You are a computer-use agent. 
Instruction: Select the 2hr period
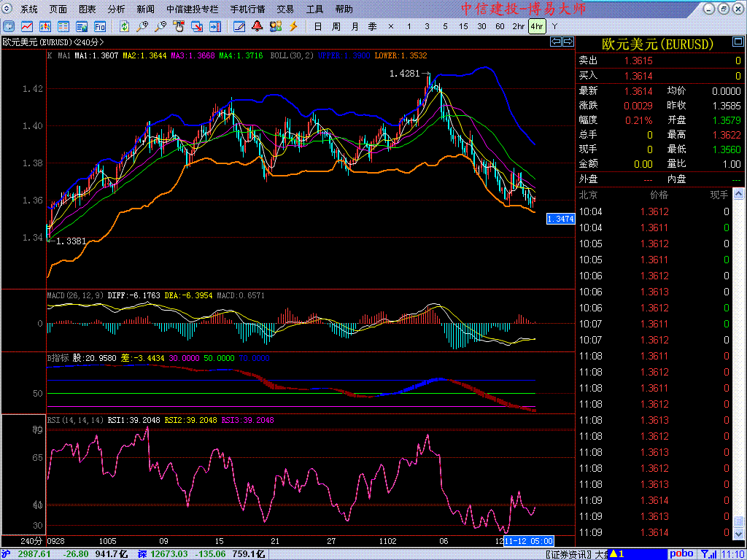click(519, 26)
